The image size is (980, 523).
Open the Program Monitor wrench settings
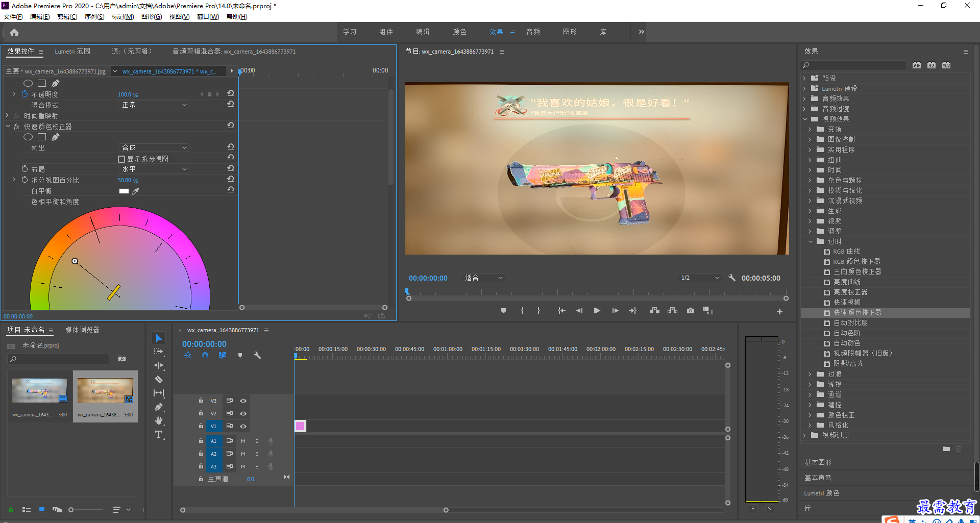pos(732,278)
